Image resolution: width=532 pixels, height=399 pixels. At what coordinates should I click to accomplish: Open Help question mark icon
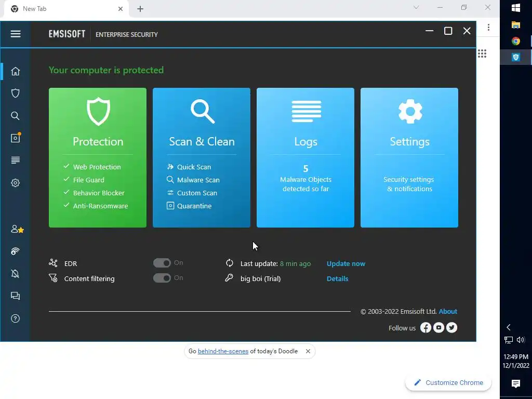pos(15,318)
